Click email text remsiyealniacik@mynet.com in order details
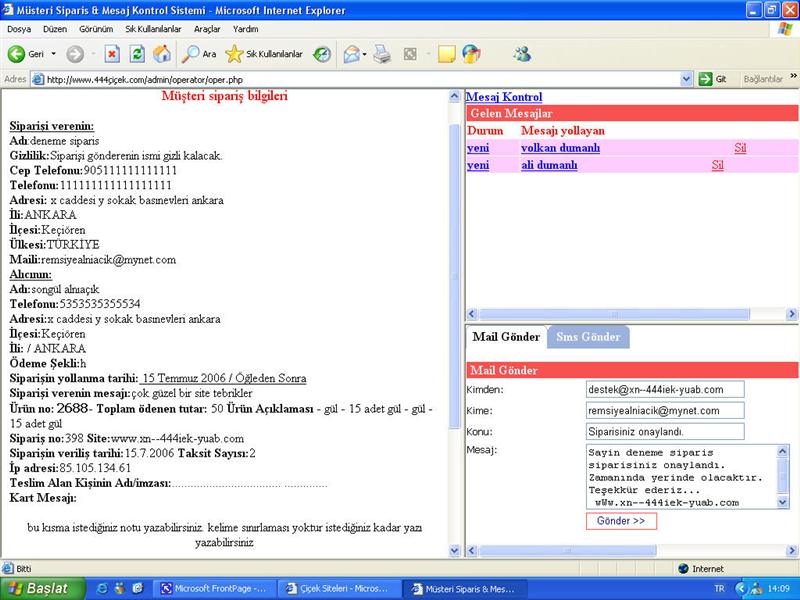The image size is (800, 600). click(109, 260)
